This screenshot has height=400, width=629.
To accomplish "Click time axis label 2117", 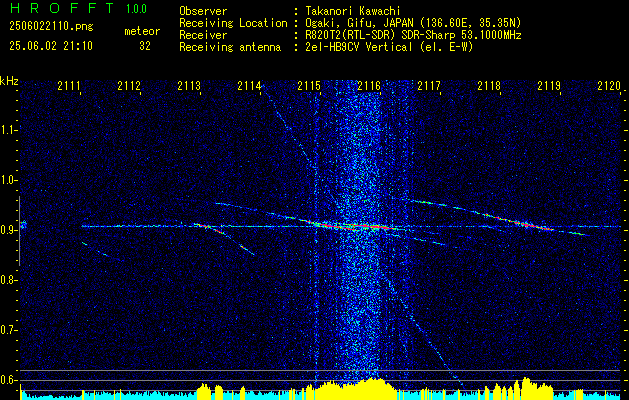I will 429,86.
